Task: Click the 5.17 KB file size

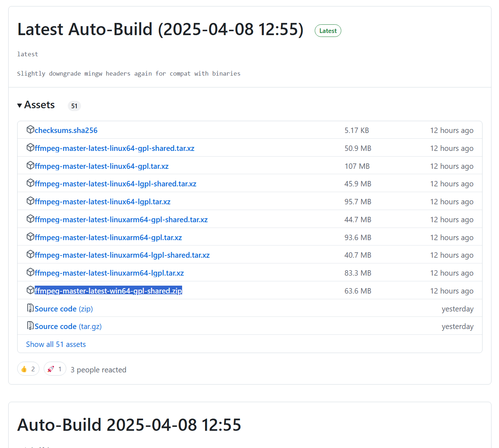Action: (x=357, y=130)
